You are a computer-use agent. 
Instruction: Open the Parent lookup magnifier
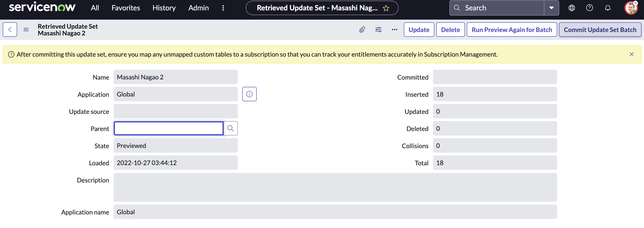coord(231,129)
